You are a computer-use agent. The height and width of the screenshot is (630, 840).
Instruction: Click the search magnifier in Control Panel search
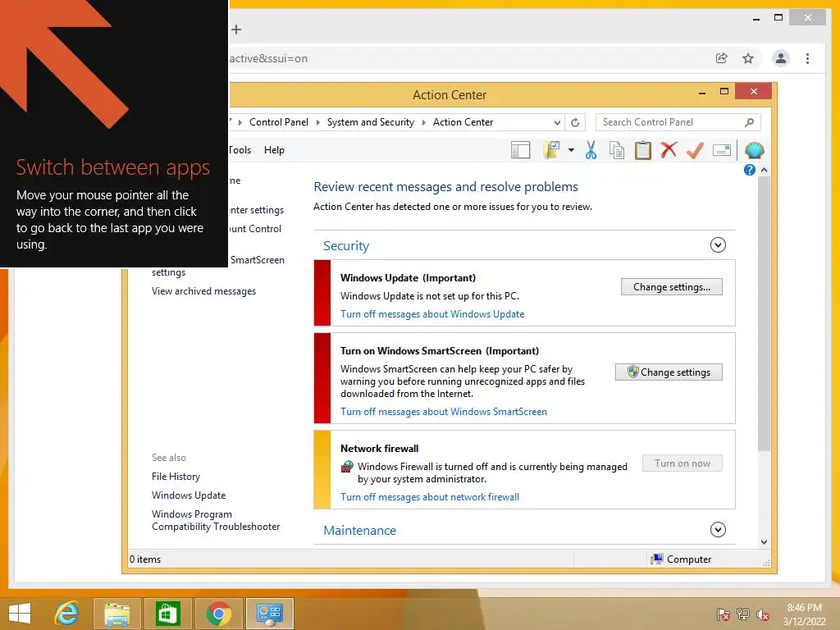pos(750,123)
